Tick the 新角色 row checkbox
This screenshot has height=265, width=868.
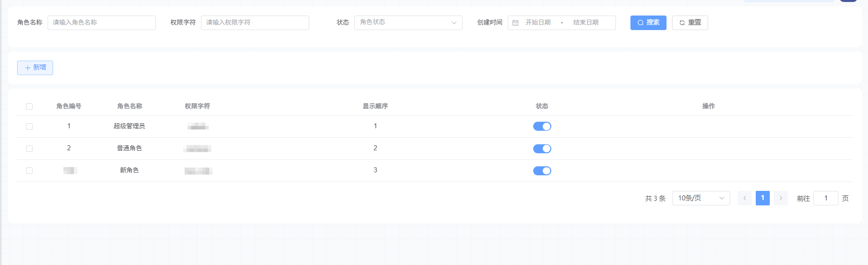(x=29, y=170)
